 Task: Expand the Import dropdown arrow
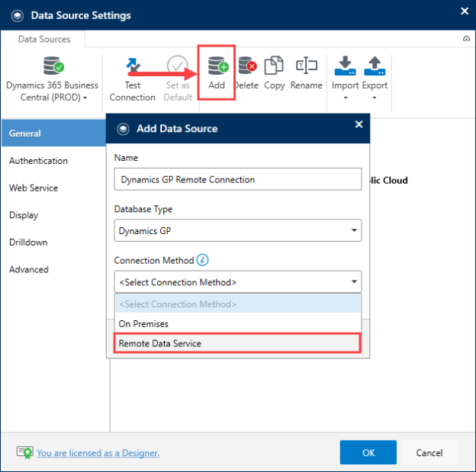345,98
